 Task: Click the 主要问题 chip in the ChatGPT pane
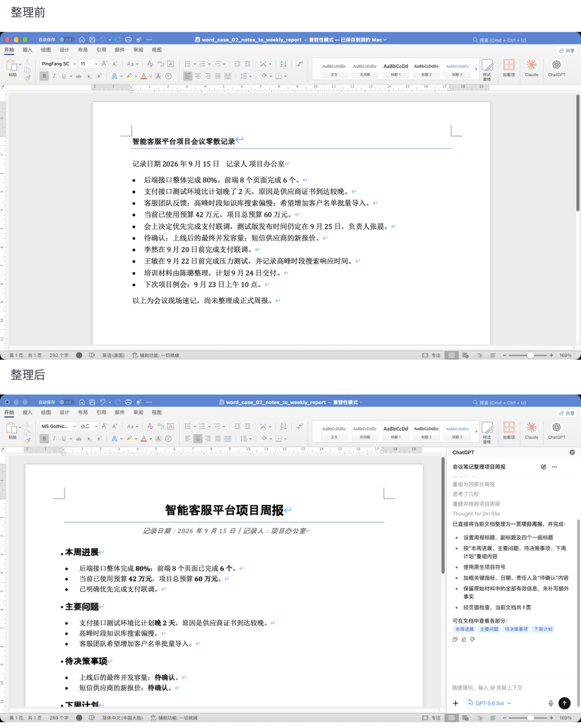click(489, 629)
